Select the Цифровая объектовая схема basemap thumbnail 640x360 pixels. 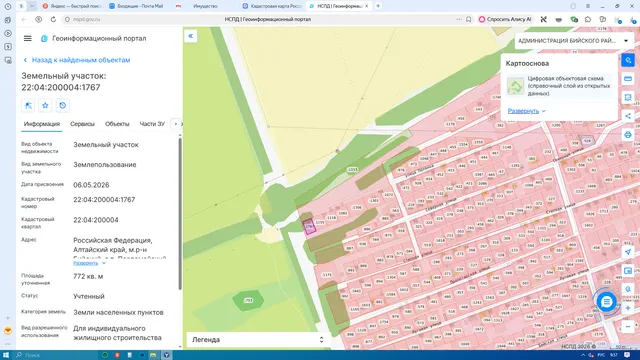pyautogui.click(x=515, y=86)
